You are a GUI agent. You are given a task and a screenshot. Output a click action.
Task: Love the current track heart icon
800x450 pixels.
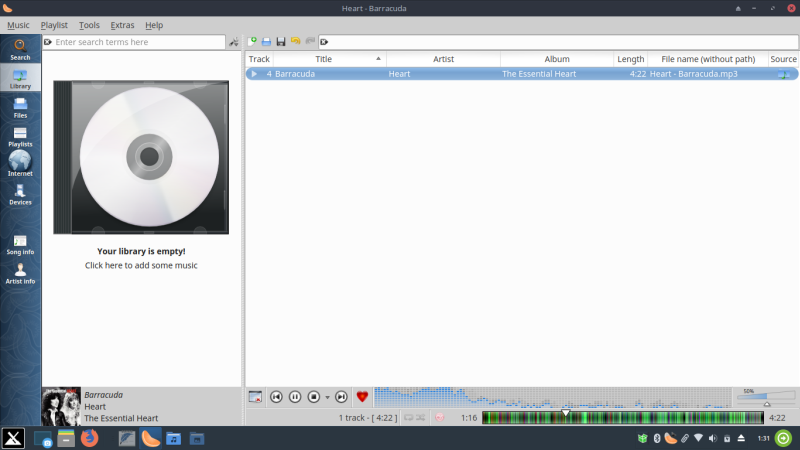click(362, 396)
